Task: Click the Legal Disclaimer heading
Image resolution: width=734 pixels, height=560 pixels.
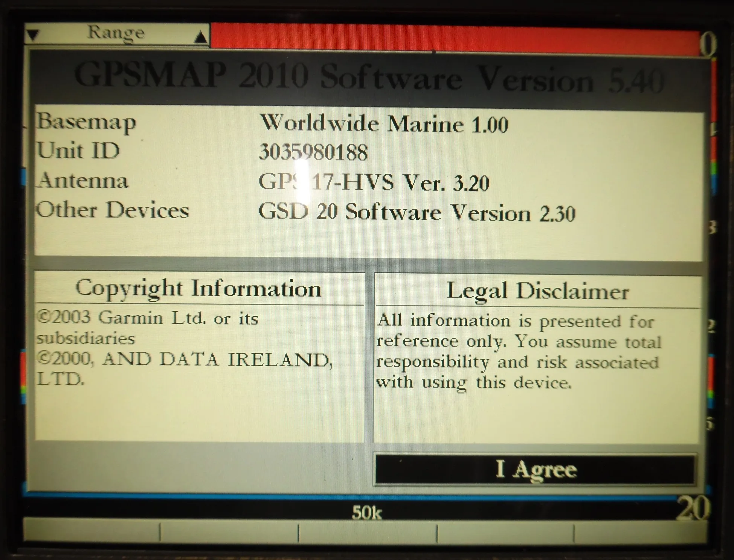Action: click(537, 292)
